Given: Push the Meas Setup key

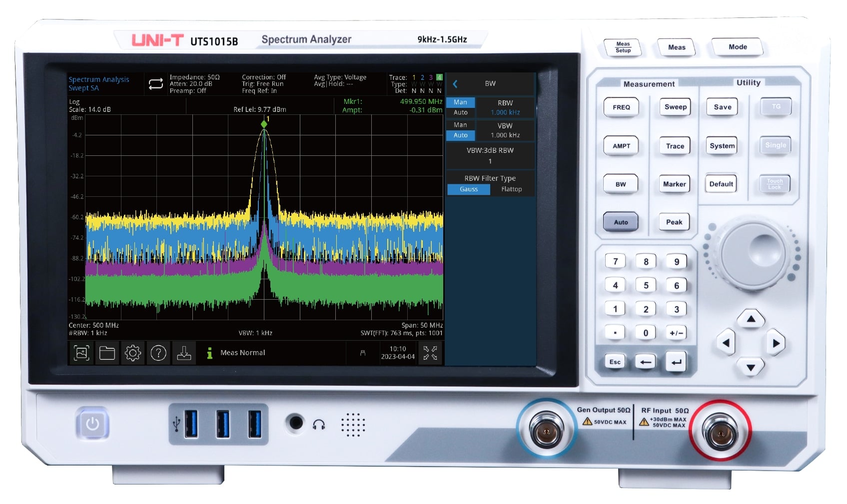Looking at the screenshot, I should [623, 47].
